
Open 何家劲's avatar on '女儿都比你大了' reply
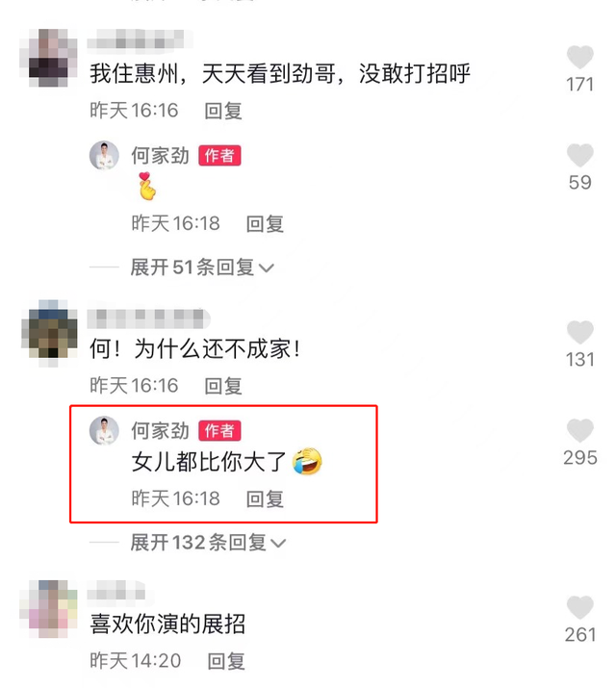pos(104,430)
